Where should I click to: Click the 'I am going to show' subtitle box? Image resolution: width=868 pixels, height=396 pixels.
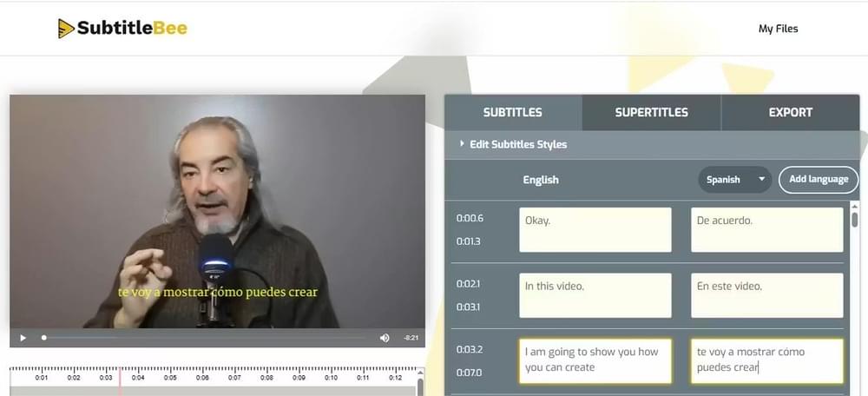click(595, 360)
